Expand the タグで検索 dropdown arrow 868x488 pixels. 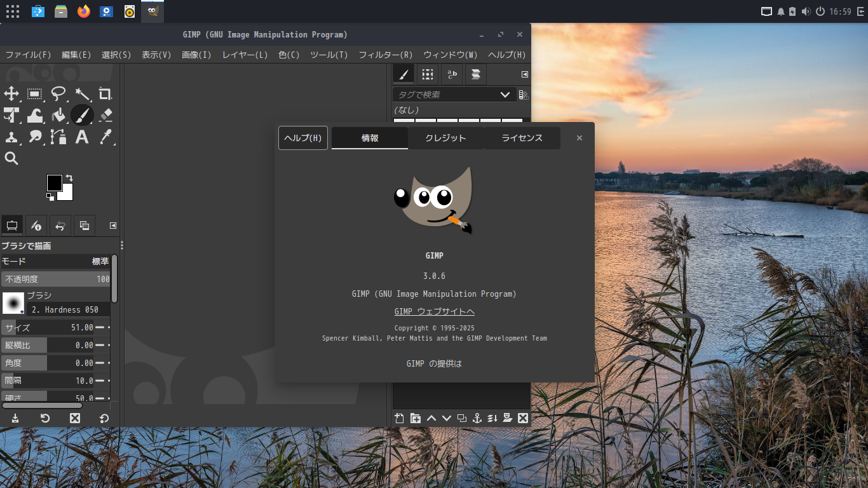click(505, 95)
